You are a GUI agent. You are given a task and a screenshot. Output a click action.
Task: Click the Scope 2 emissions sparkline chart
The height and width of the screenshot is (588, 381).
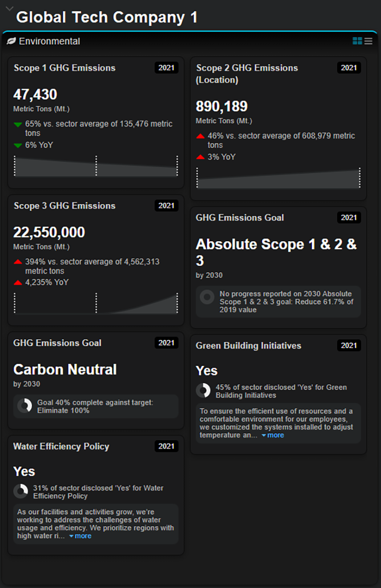click(279, 178)
